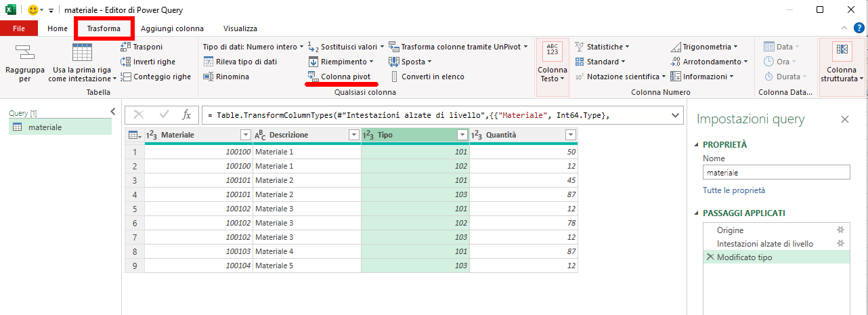Collapse PASSAGGI APPLICATI section
Viewport: 868px width, 315px height.
coord(697,213)
